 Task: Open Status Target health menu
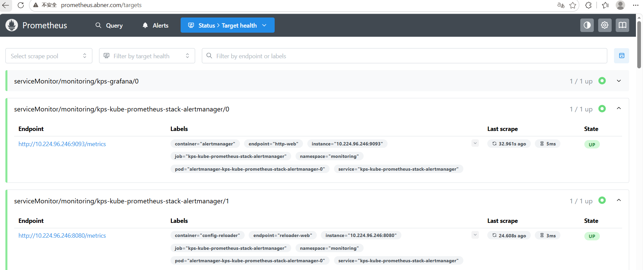pos(227,25)
